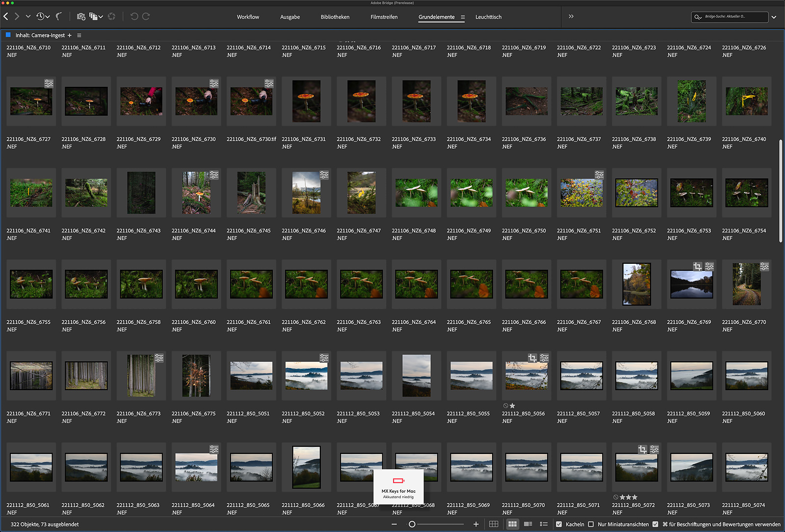Click the thumbnail size slider handle
Image resolution: width=785 pixels, height=532 pixels.
pyautogui.click(x=412, y=524)
